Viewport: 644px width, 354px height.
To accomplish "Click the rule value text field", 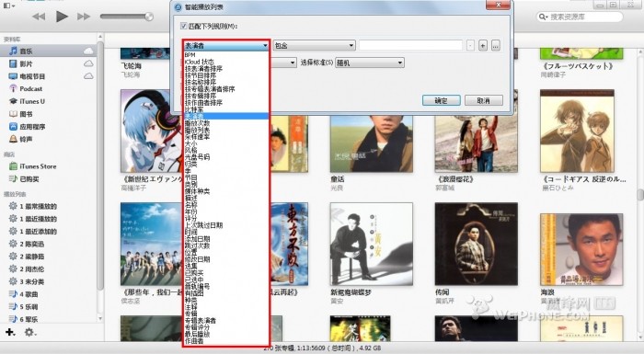I will click(x=410, y=46).
